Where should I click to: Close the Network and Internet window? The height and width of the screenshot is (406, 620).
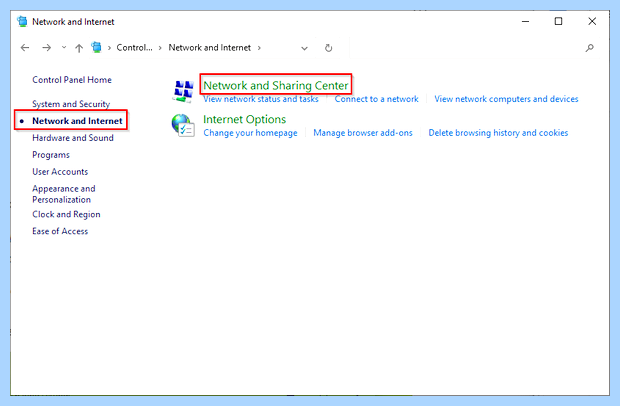[x=592, y=21]
